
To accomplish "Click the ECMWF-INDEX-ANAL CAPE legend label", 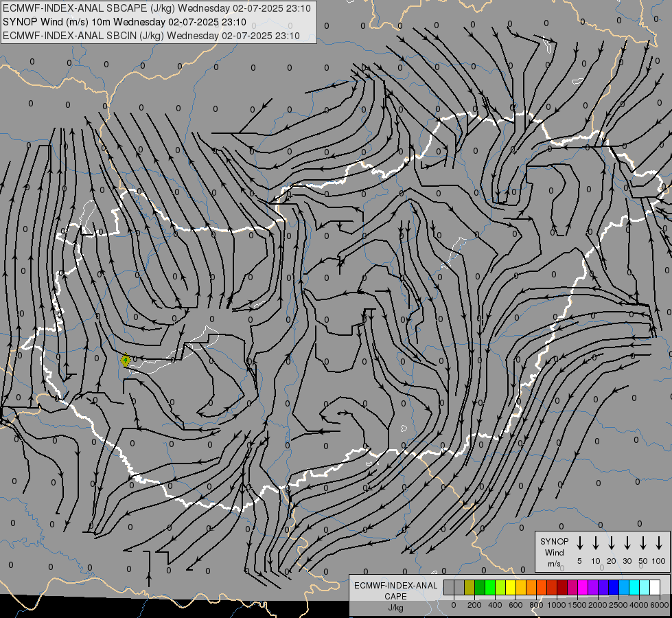I will [x=395, y=591].
